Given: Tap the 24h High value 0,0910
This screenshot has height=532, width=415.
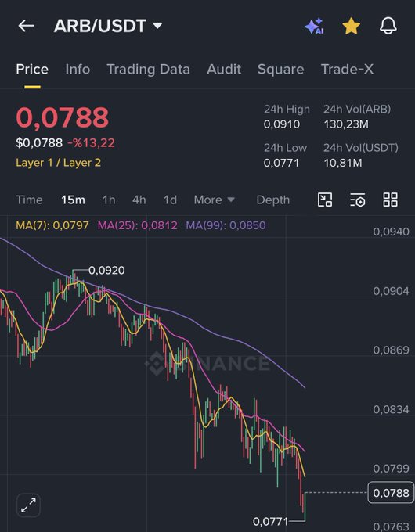Looking at the screenshot, I should click(282, 124).
